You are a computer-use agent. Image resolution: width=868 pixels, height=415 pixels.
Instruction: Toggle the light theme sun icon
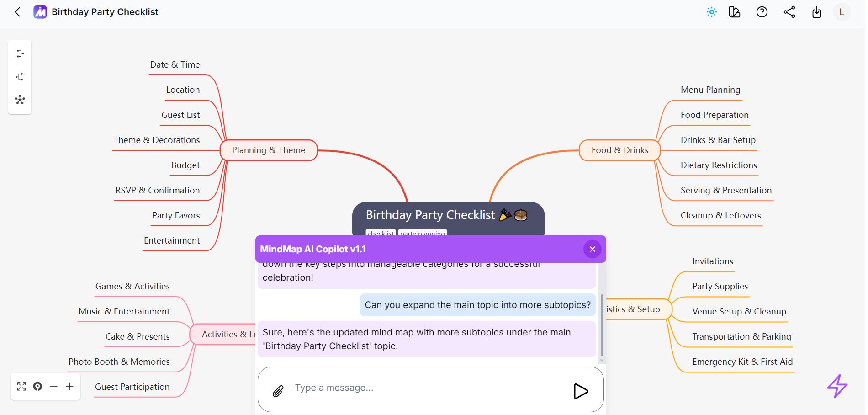coord(712,12)
